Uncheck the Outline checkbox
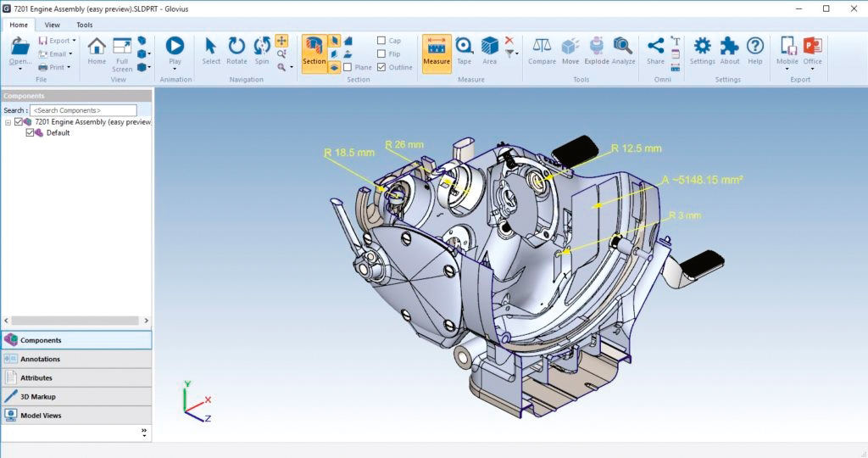This screenshot has width=868, height=458. tap(382, 67)
